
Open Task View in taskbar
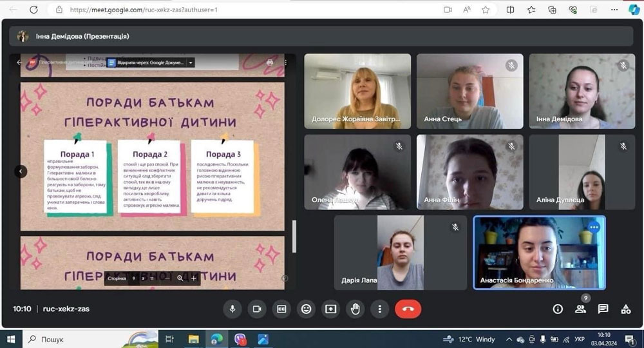click(x=169, y=340)
